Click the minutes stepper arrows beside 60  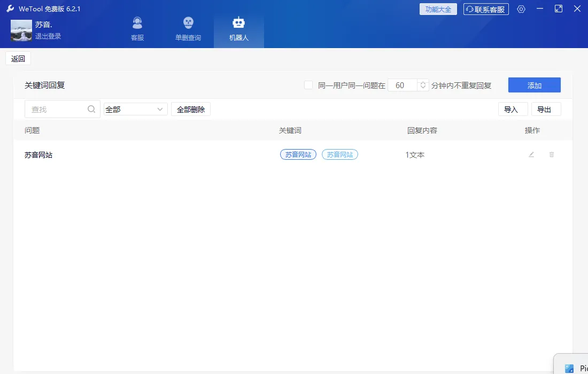tap(423, 85)
